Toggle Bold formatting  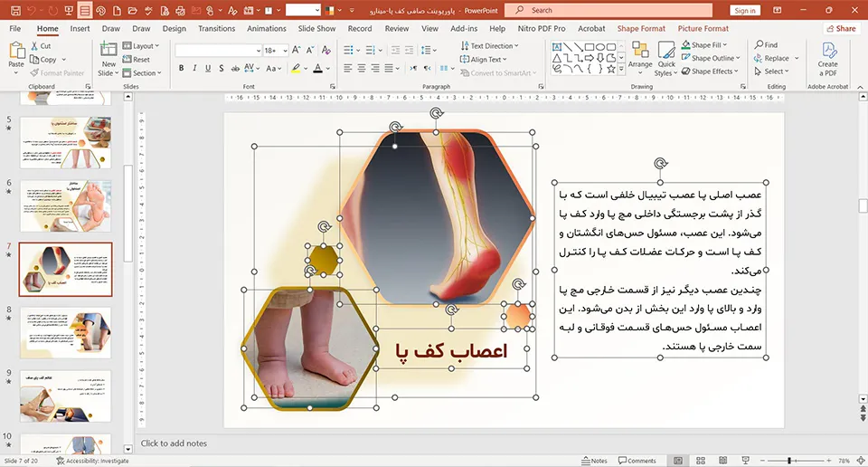point(181,68)
